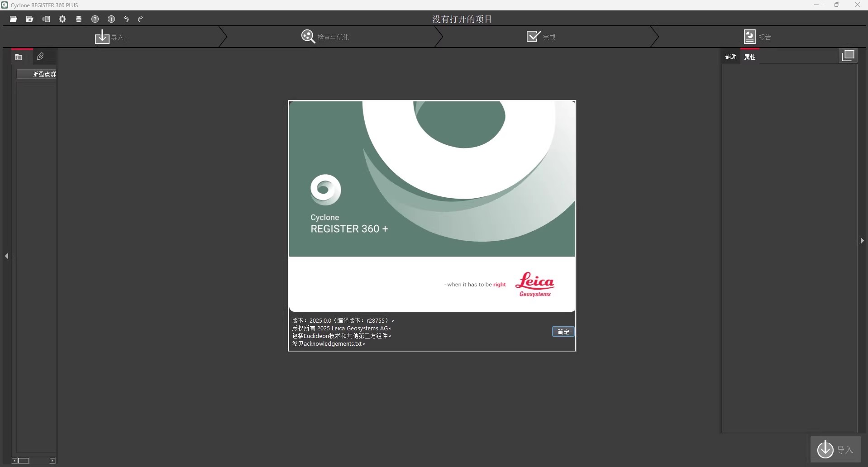Click the database storage icon
868x467 pixels.
tap(79, 19)
